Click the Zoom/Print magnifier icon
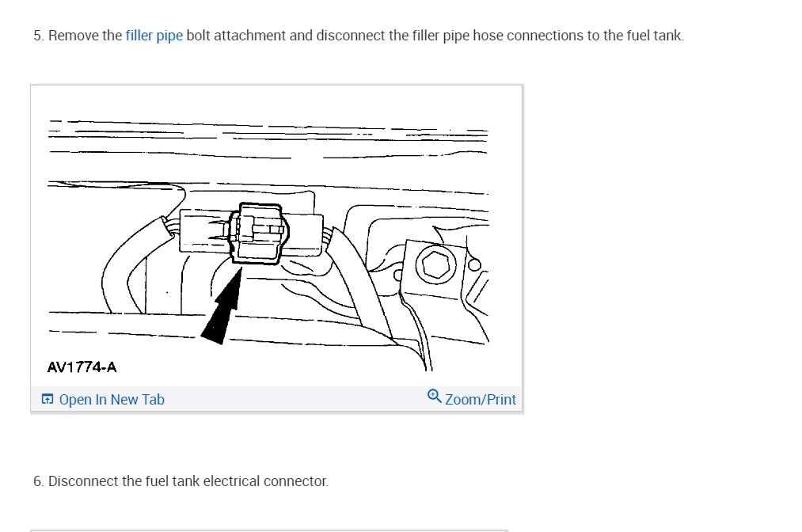 coord(434,396)
